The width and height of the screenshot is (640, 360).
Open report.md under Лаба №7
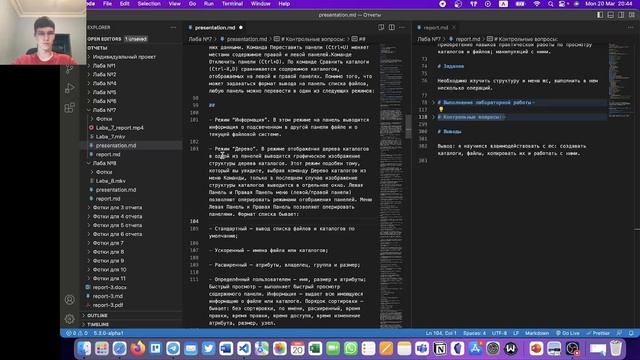pos(108,154)
